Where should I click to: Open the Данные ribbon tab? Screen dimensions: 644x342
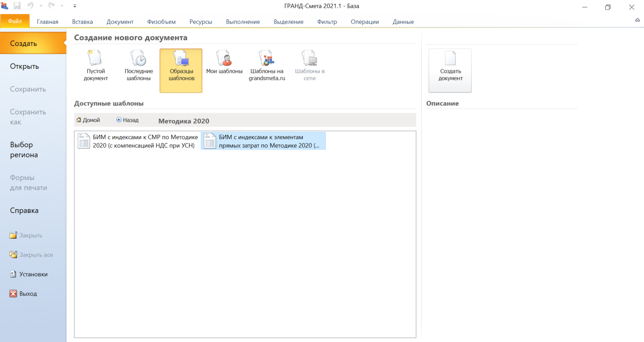tap(403, 22)
